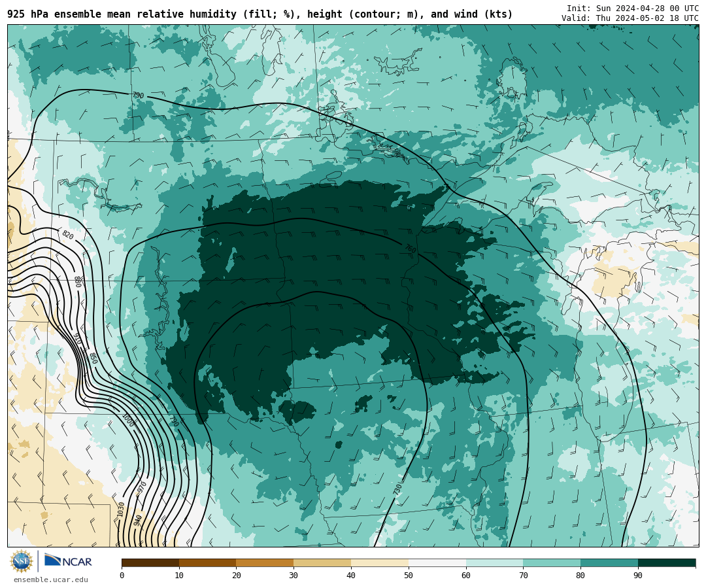Image resolution: width=706 pixels, height=588 pixels.
Task: Click the pale mint 60-70 colorbar swatch
Action: click(494, 562)
